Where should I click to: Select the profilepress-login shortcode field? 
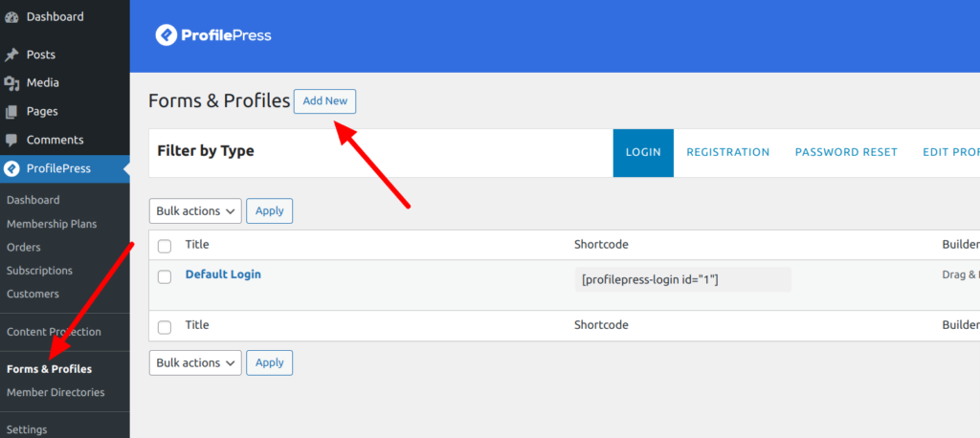coord(683,280)
